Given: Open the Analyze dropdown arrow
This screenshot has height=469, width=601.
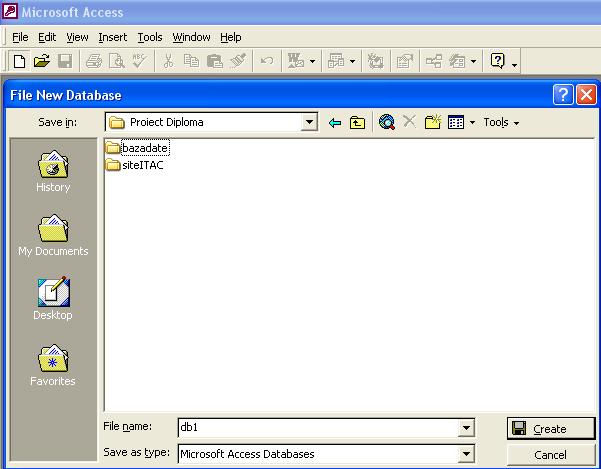Looking at the screenshot, I should coord(352,61).
